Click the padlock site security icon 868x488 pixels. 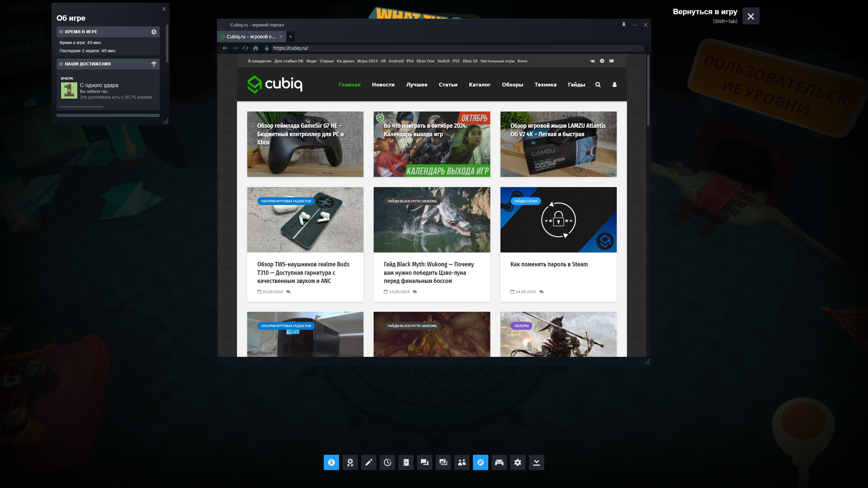267,48
